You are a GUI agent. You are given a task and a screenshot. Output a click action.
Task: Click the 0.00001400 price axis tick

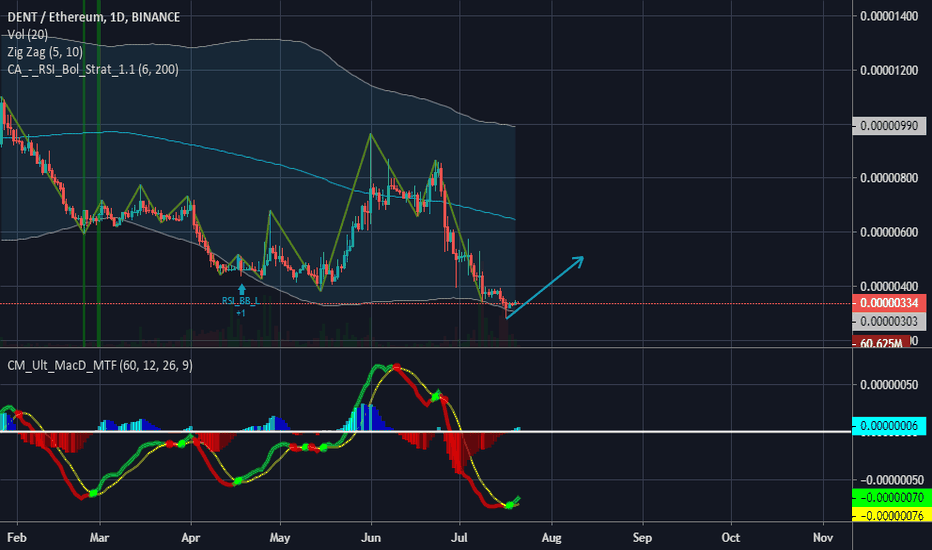point(889,16)
